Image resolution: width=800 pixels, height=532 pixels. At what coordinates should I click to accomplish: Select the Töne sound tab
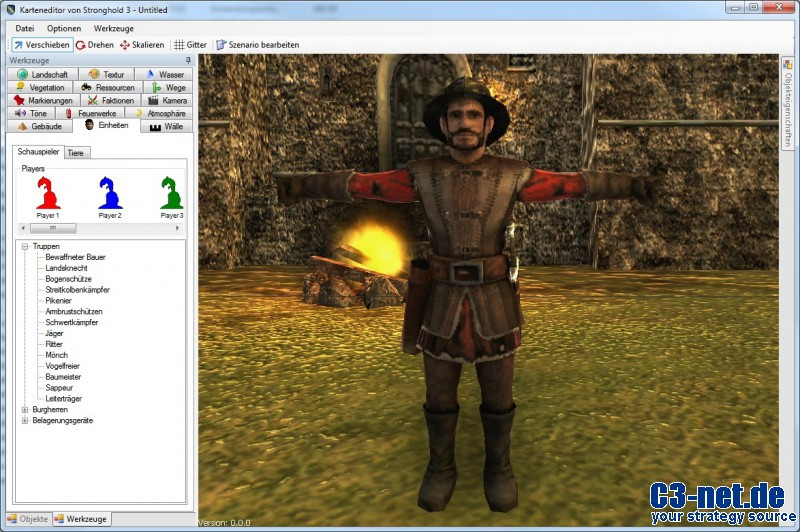point(31,113)
